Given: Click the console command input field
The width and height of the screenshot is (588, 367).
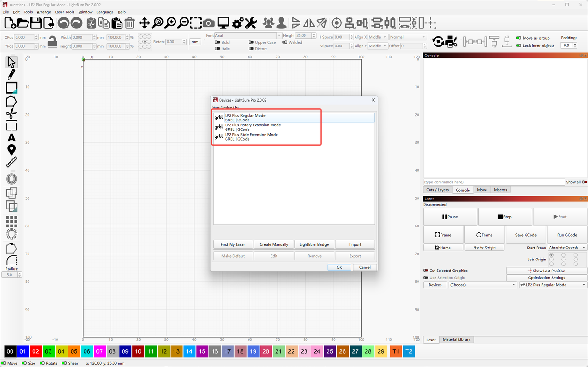Looking at the screenshot, I should pyautogui.click(x=494, y=182).
